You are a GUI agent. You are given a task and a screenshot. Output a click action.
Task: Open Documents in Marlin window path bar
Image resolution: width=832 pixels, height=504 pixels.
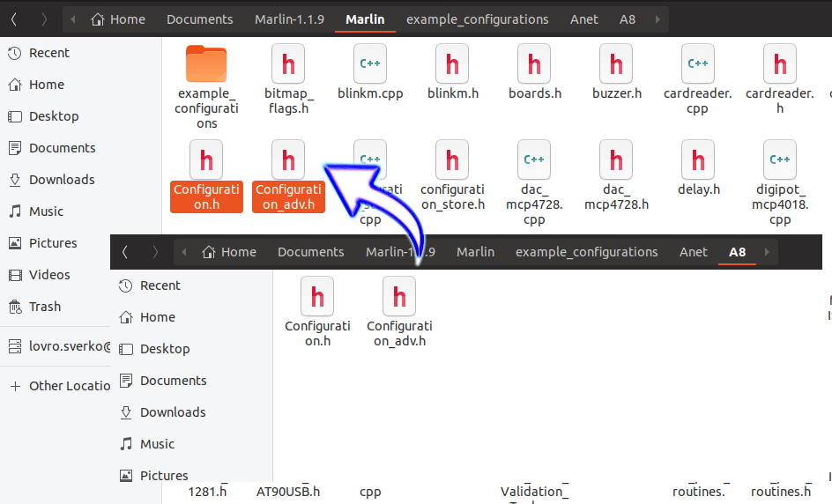click(199, 19)
